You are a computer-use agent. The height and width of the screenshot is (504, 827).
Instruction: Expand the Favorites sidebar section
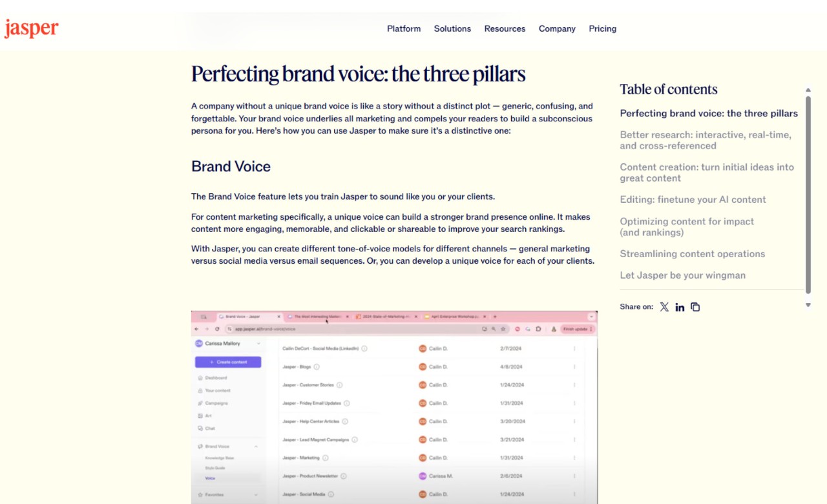256,495
